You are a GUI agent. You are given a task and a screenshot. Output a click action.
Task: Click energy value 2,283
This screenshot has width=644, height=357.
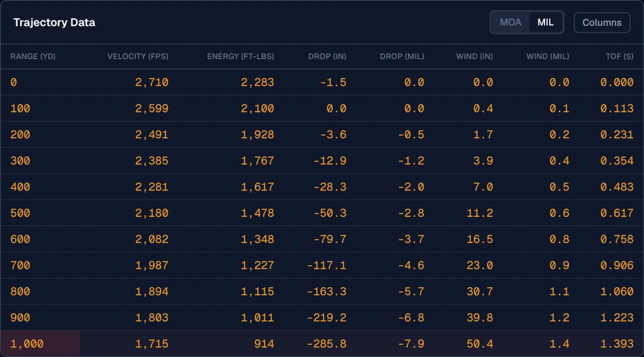tap(257, 82)
